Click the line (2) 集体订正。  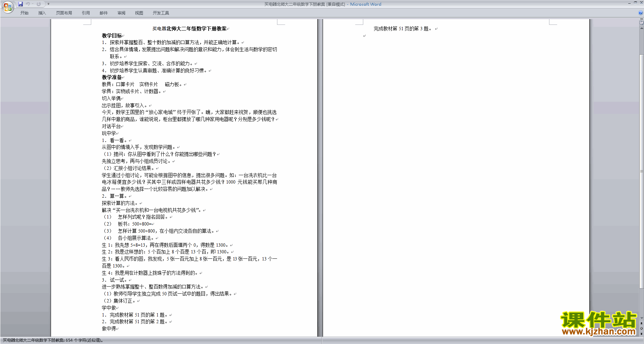(x=119, y=301)
